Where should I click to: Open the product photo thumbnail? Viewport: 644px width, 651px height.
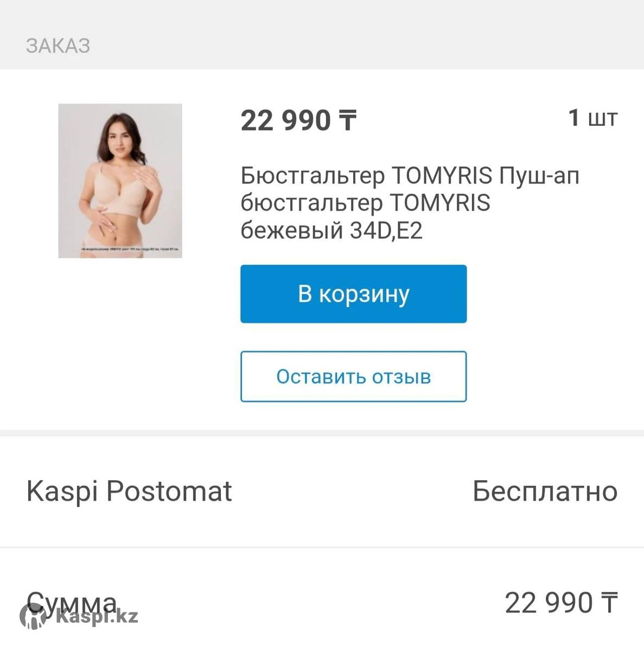pyautogui.click(x=120, y=180)
